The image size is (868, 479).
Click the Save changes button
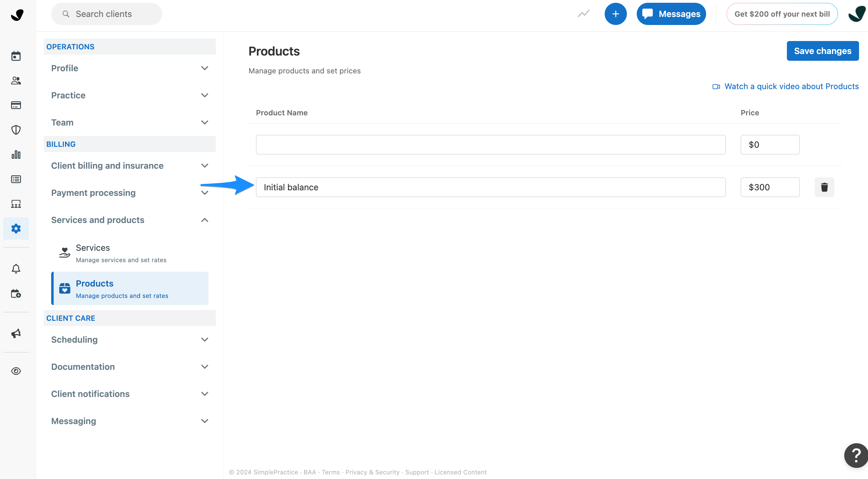(822, 51)
